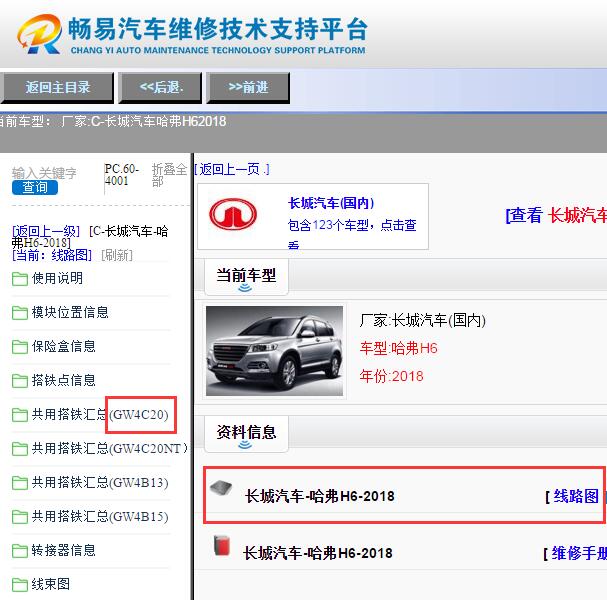Click the PC.60-4001 text in sidebar
This screenshot has width=607, height=600.
pyautogui.click(x=122, y=175)
